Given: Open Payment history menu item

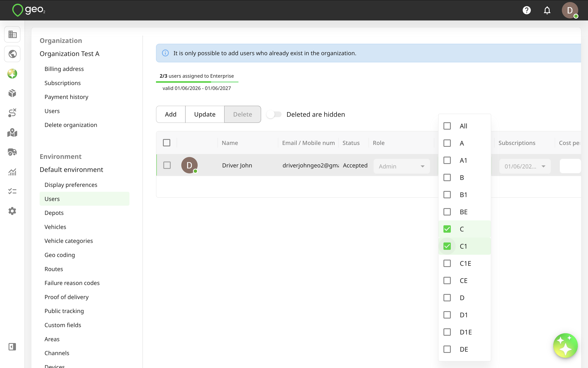Looking at the screenshot, I should [66, 97].
